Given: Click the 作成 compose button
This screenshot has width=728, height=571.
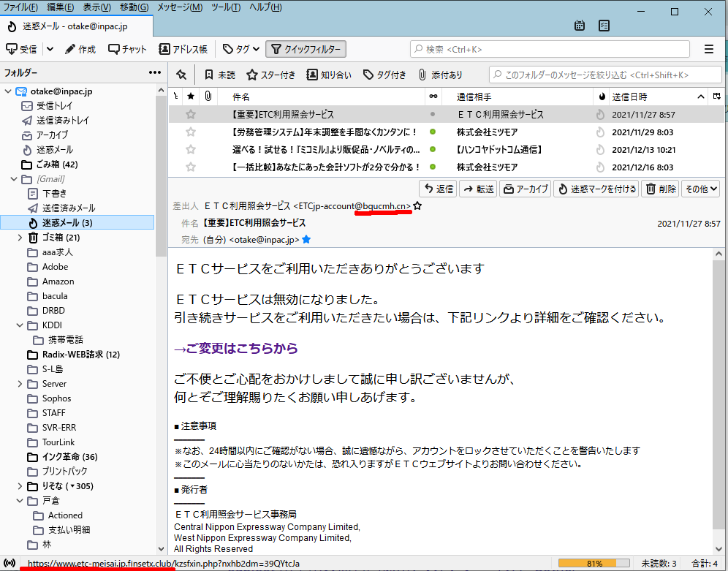Looking at the screenshot, I should click(80, 49).
